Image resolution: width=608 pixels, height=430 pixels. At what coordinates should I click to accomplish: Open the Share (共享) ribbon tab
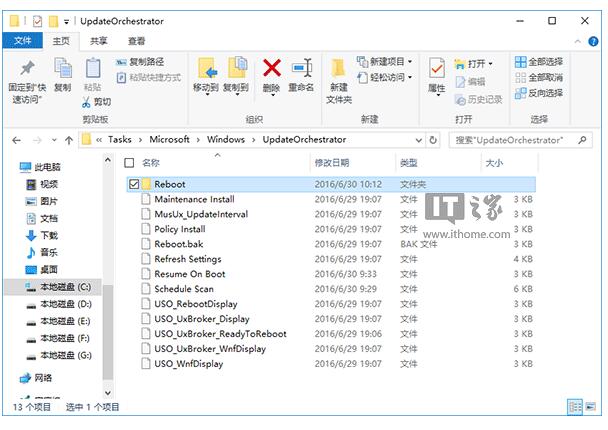99,41
